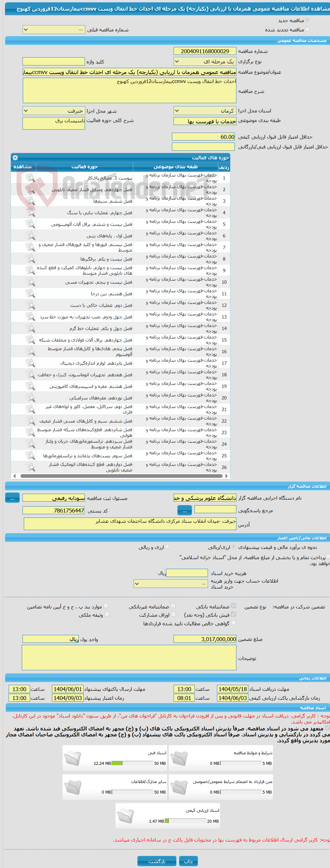The image size is (330, 868).
Task: Open view icon for table row 17
Action: tap(30, 362)
